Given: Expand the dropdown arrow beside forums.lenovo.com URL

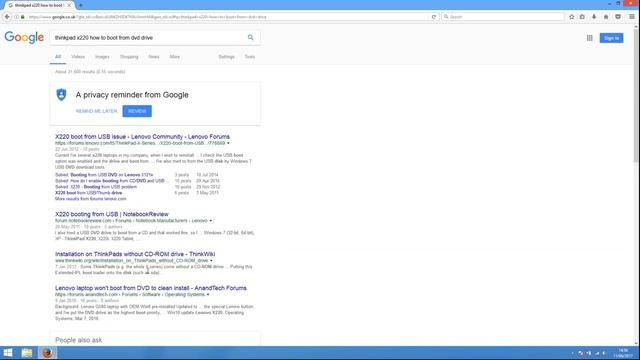Looking at the screenshot, I should click(228, 143).
